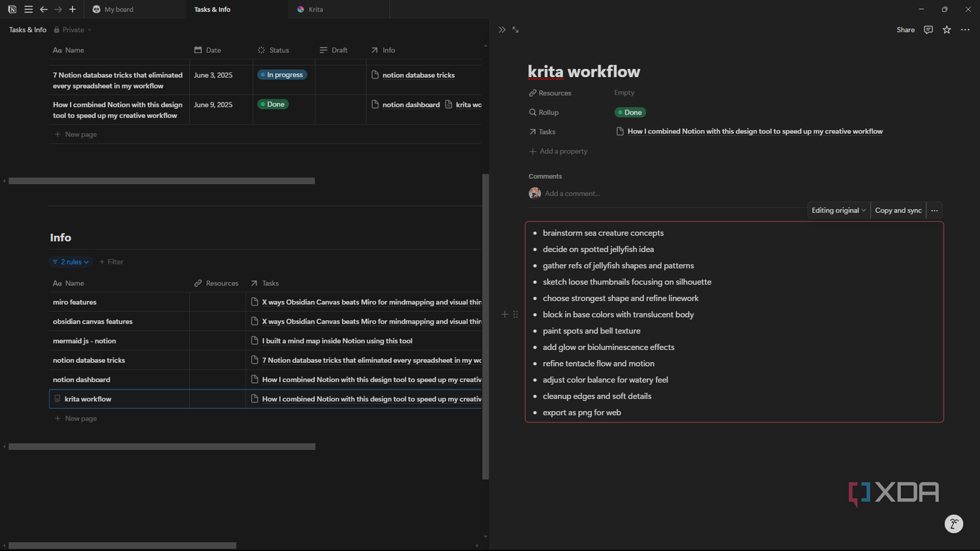Open a new tab with plus icon
The width and height of the screenshot is (980, 551).
pos(73,9)
